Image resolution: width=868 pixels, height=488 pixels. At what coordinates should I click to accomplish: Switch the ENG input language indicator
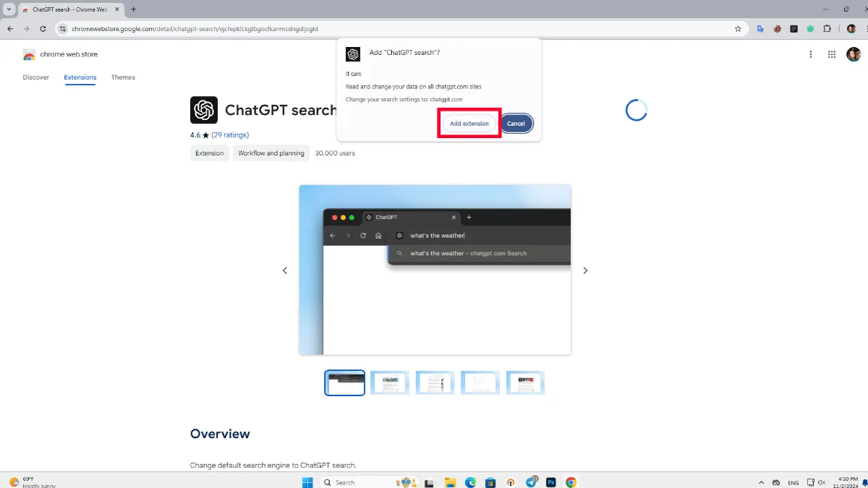pyautogui.click(x=793, y=482)
